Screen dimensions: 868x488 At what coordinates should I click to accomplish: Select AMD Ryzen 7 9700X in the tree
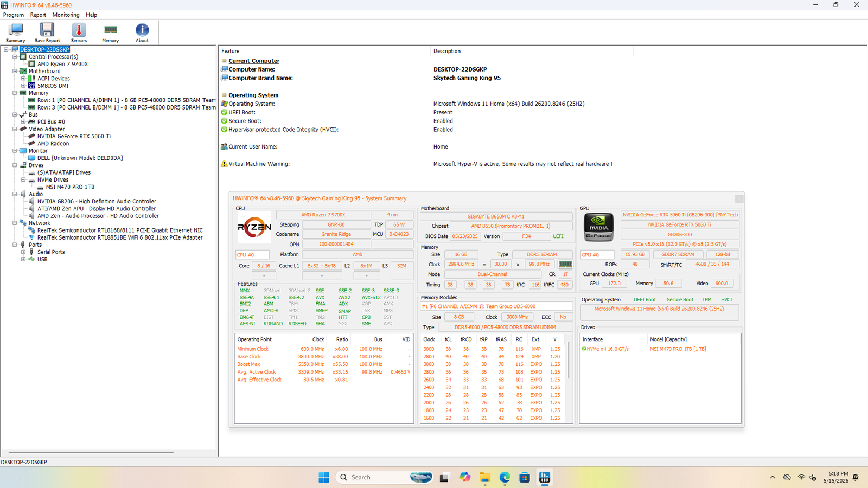62,64
